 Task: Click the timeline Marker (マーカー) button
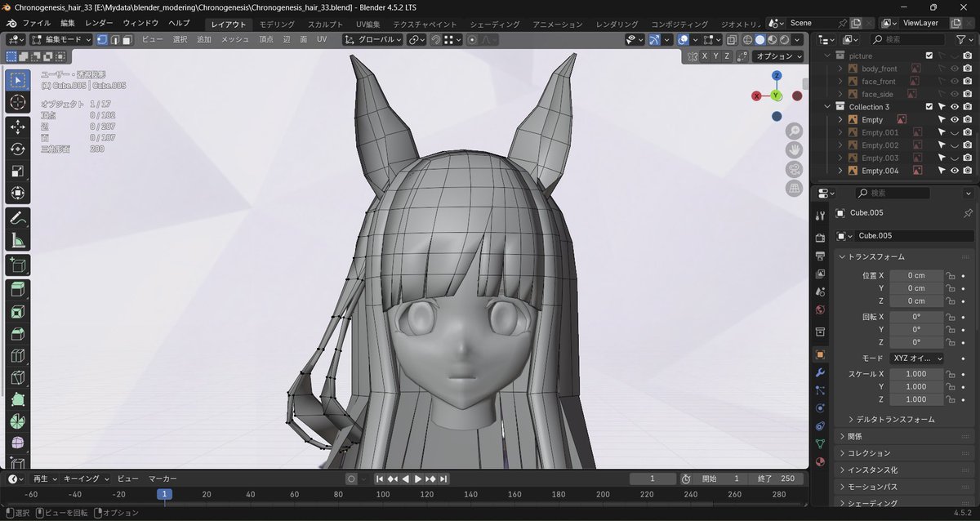(163, 479)
